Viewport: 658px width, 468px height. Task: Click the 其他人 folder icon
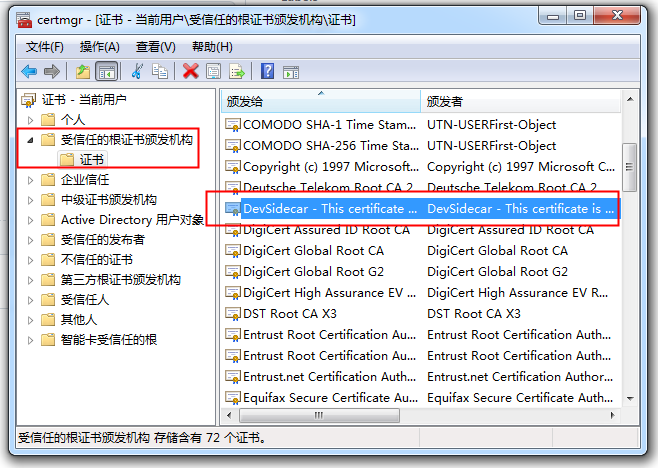click(x=48, y=319)
